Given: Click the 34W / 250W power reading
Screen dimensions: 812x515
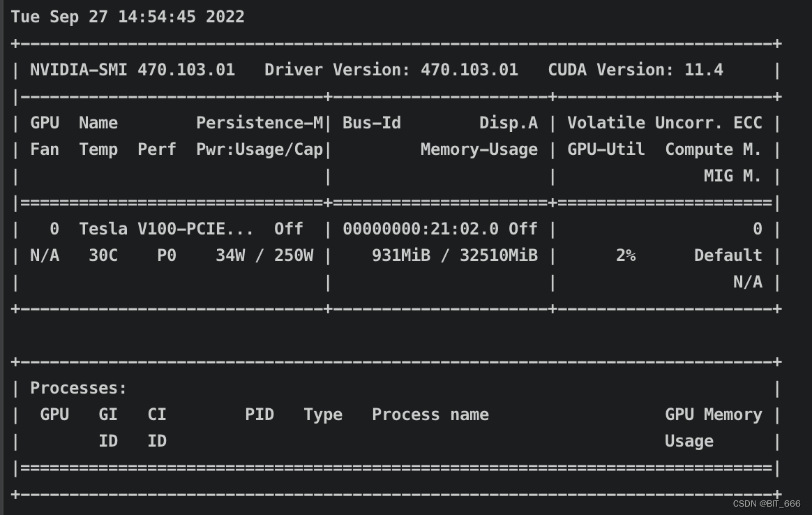Looking at the screenshot, I should click(x=264, y=255).
